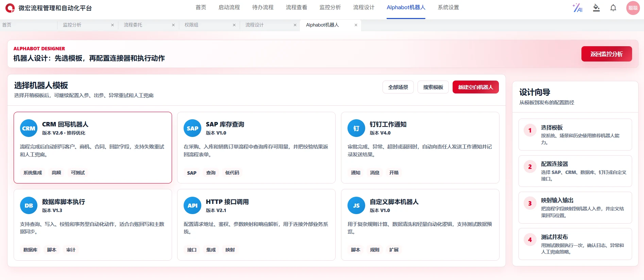Click the 审计 tag
Viewport: 644px width, 280px height.
[71, 250]
